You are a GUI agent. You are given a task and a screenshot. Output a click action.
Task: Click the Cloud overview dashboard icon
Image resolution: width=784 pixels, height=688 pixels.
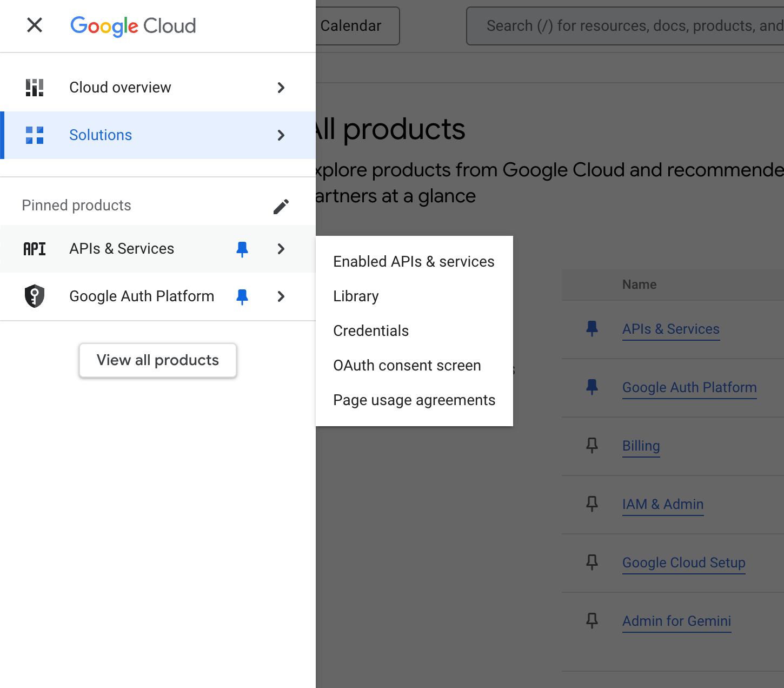(35, 88)
